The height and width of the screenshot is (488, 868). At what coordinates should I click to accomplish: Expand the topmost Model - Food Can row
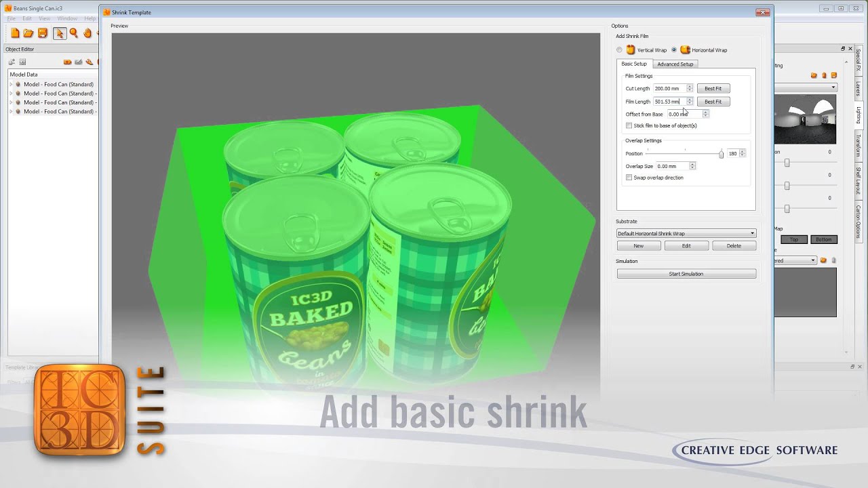click(x=11, y=84)
